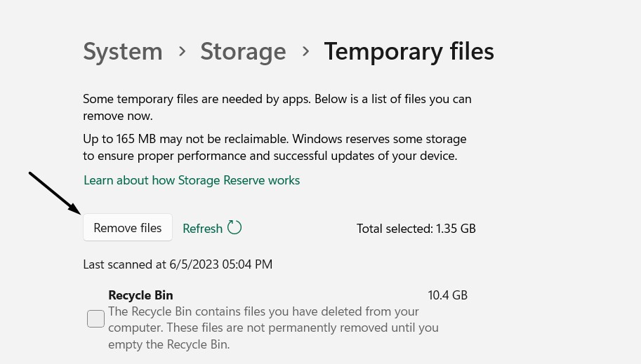This screenshot has width=641, height=364.
Task: Navigate to Storage breadcrumb
Action: pyautogui.click(x=243, y=51)
